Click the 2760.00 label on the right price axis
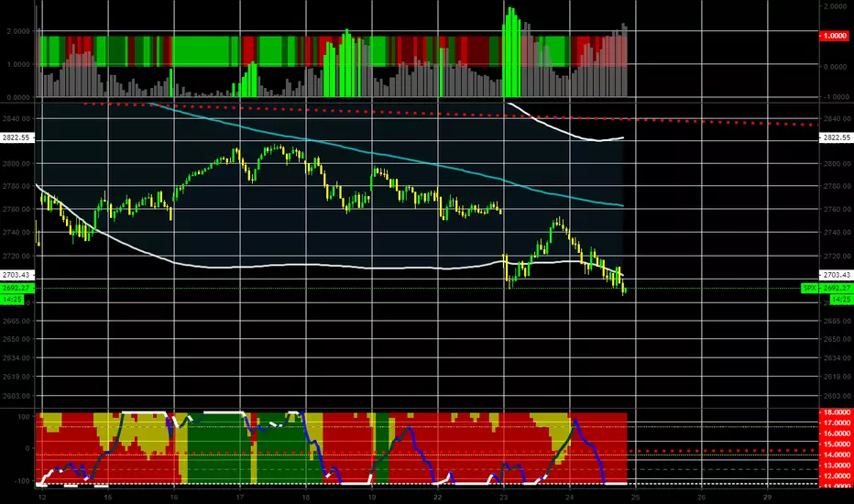 (836, 209)
